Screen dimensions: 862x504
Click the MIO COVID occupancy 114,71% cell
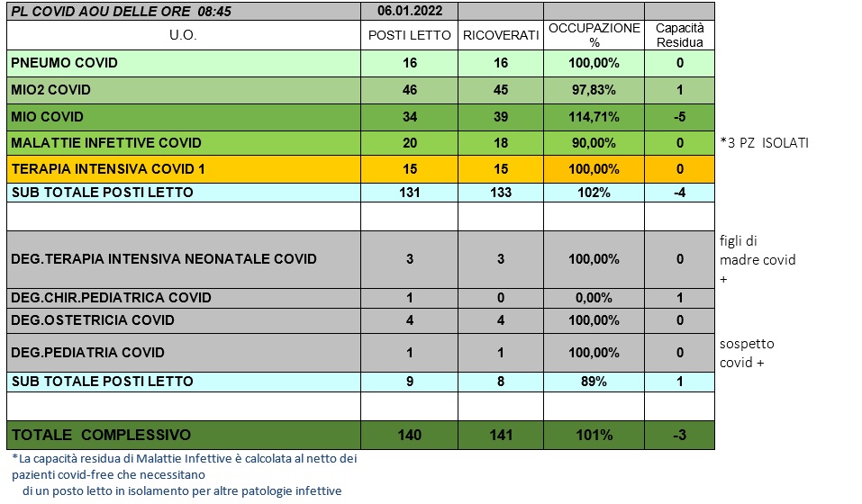coord(593,117)
